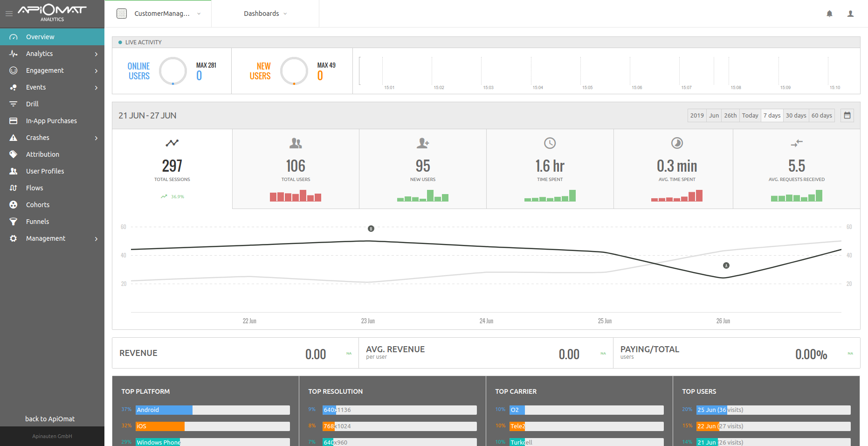The height and width of the screenshot is (446, 868).
Task: Open the date range calendar picker
Action: click(x=847, y=115)
